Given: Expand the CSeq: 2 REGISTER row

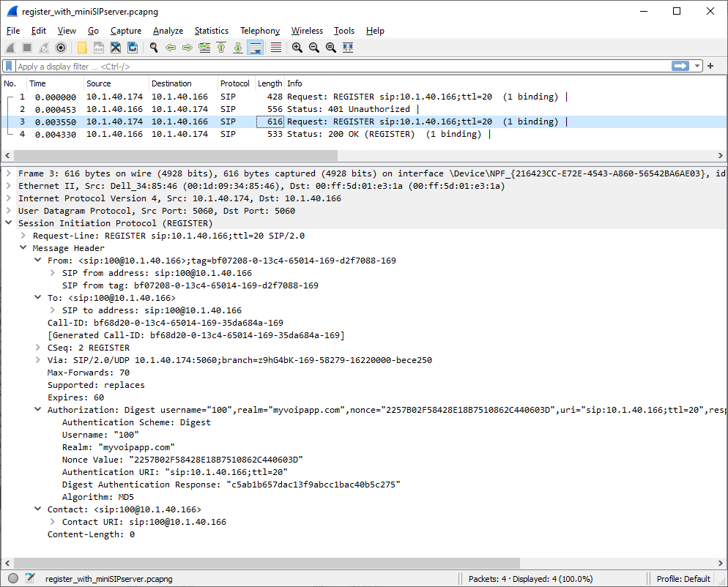Looking at the screenshot, I should coord(38,347).
